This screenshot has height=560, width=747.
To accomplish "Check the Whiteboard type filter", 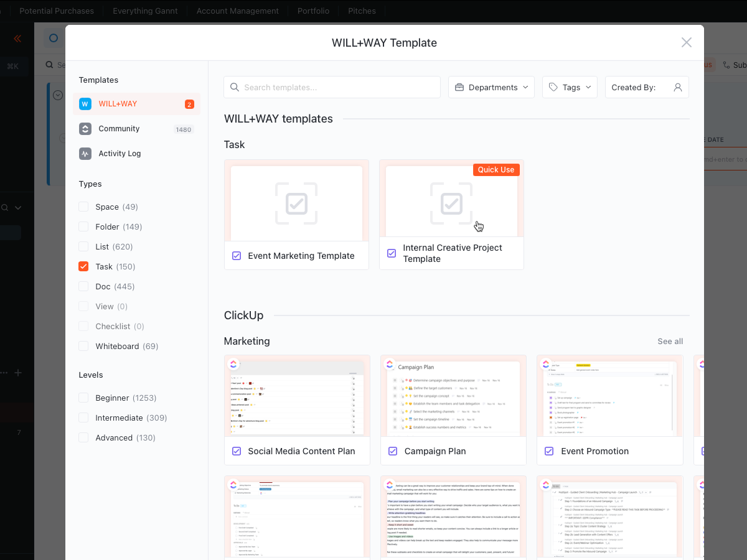I will tap(83, 346).
